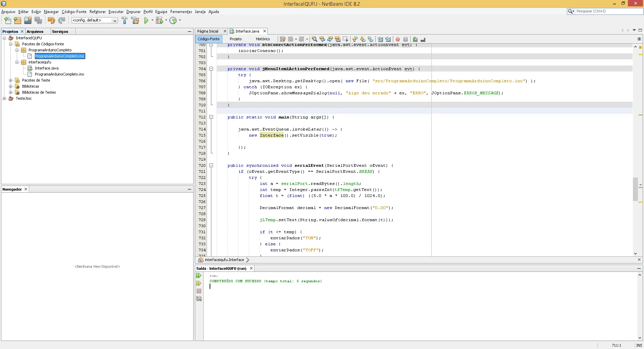Switch to the Página Inicial tab
644x349 pixels.
click(x=208, y=31)
